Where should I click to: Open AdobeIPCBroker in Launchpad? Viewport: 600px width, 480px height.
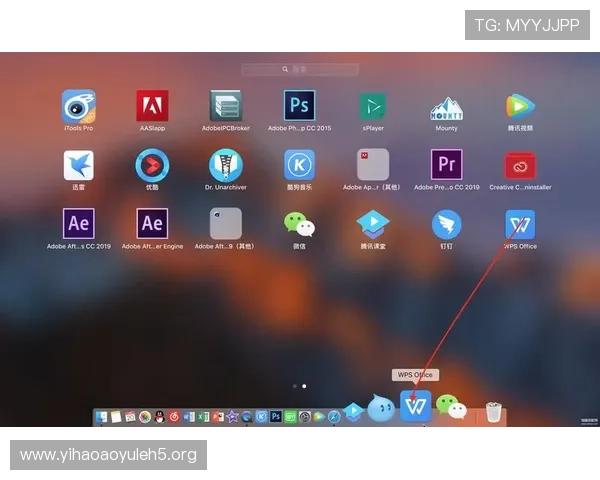226,106
